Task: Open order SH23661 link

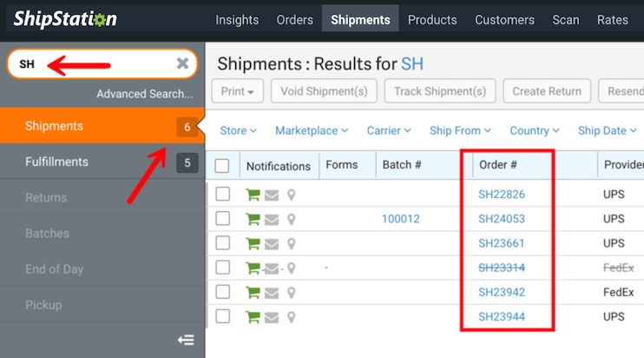Action: (501, 243)
